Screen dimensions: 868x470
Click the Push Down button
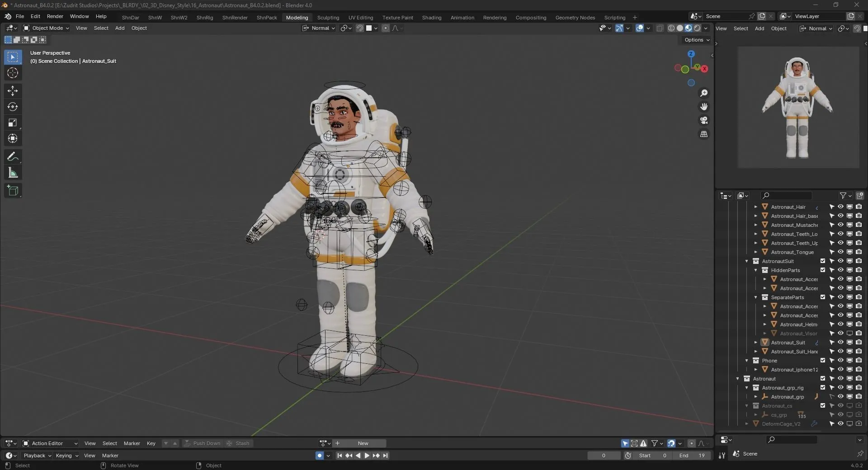point(206,443)
